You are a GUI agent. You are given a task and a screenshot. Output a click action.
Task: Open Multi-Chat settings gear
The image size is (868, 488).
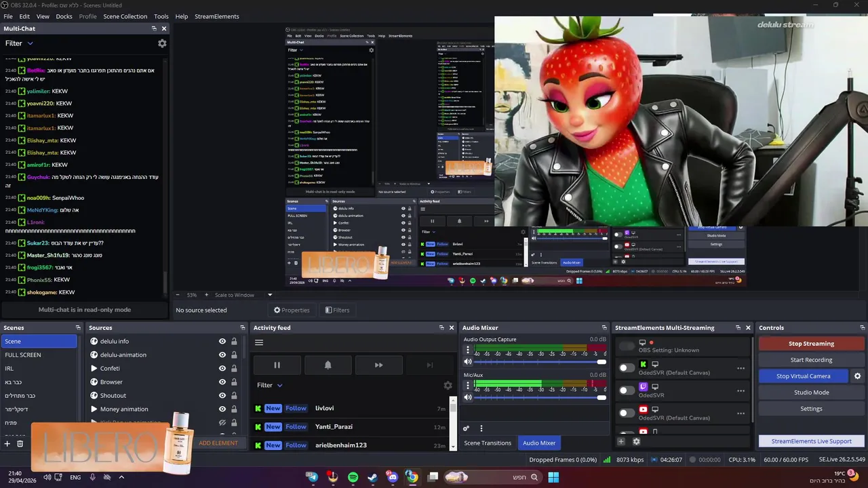point(162,43)
